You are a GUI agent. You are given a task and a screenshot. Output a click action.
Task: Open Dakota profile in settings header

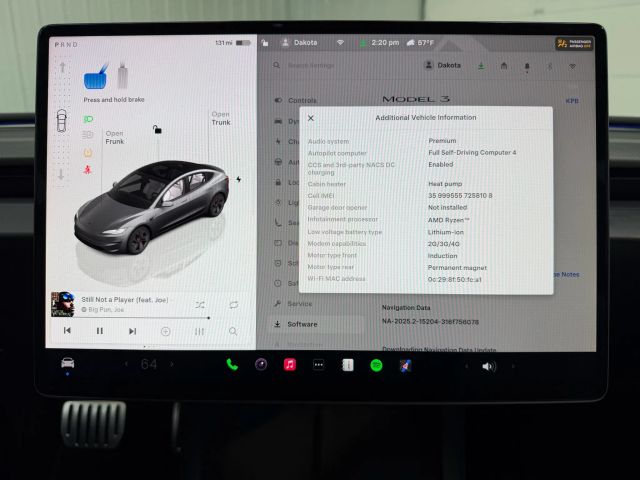pyautogui.click(x=443, y=65)
